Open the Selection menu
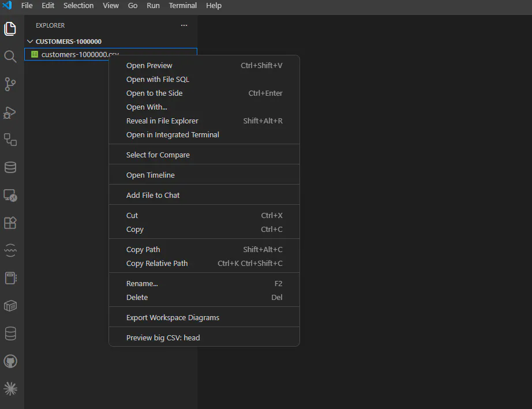Viewport: 532px width, 409px height. pos(78,5)
